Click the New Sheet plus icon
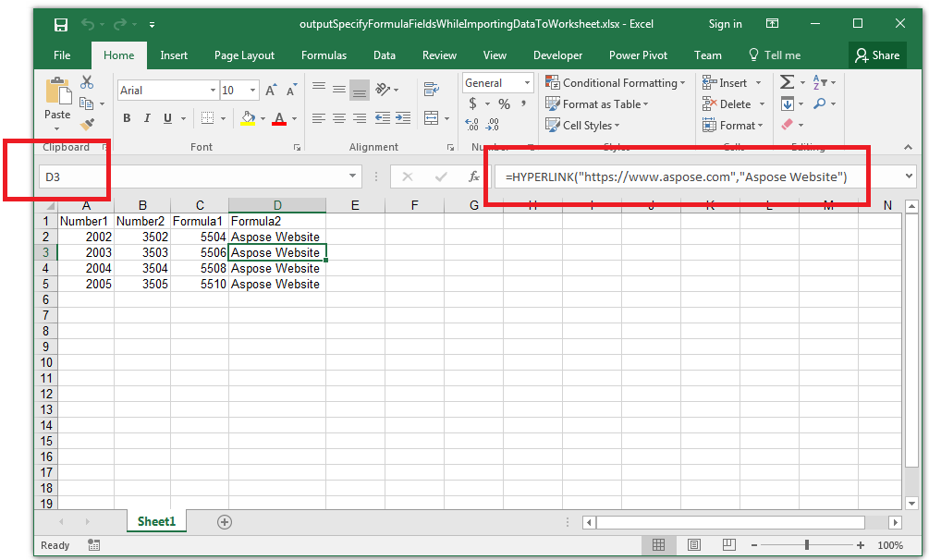 pyautogui.click(x=224, y=522)
